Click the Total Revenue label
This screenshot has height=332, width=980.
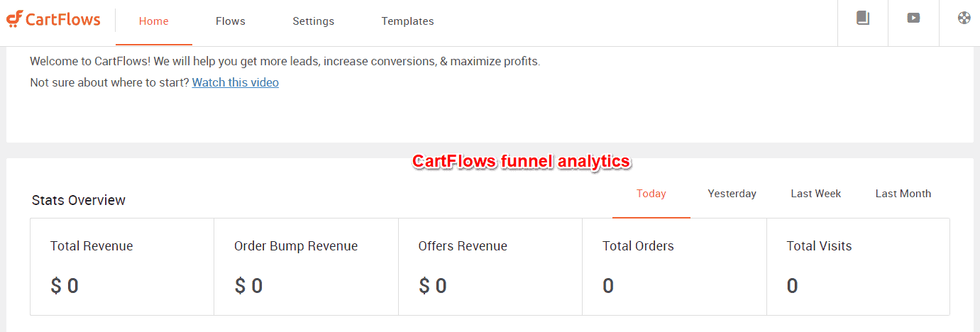[x=92, y=246]
